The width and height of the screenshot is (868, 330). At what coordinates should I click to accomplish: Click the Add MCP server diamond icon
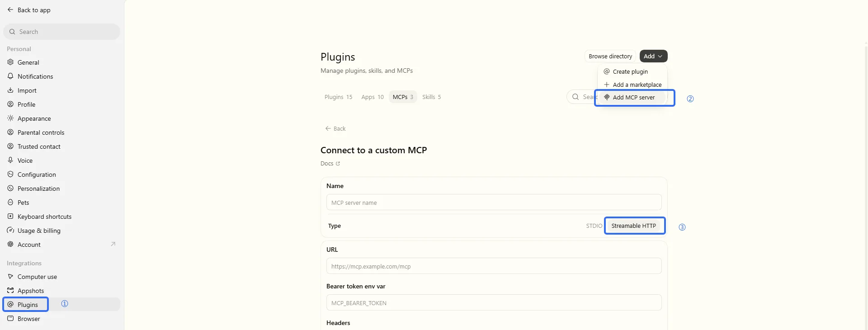607,97
